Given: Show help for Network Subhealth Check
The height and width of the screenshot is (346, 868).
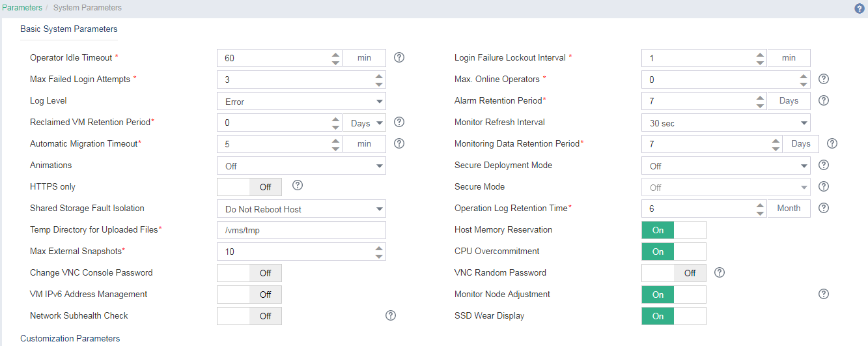Looking at the screenshot, I should click(391, 315).
